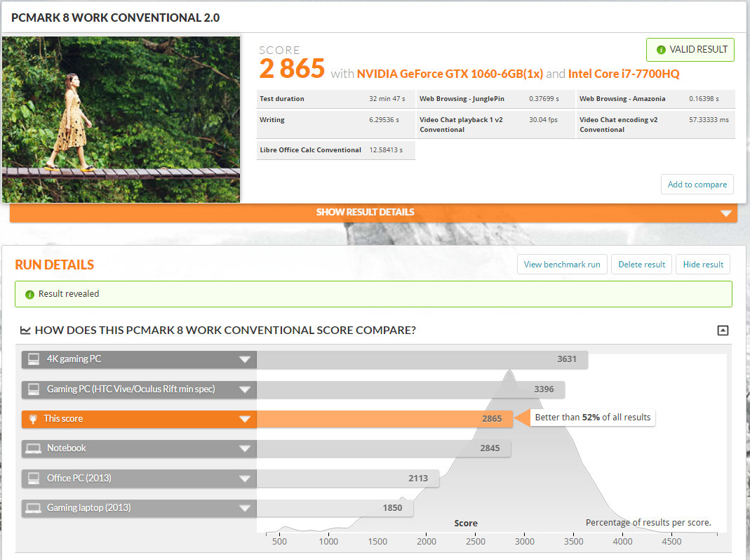Screen dimensions: 750x560
Task: Open the This score dropdown arrow
Action: click(244, 420)
